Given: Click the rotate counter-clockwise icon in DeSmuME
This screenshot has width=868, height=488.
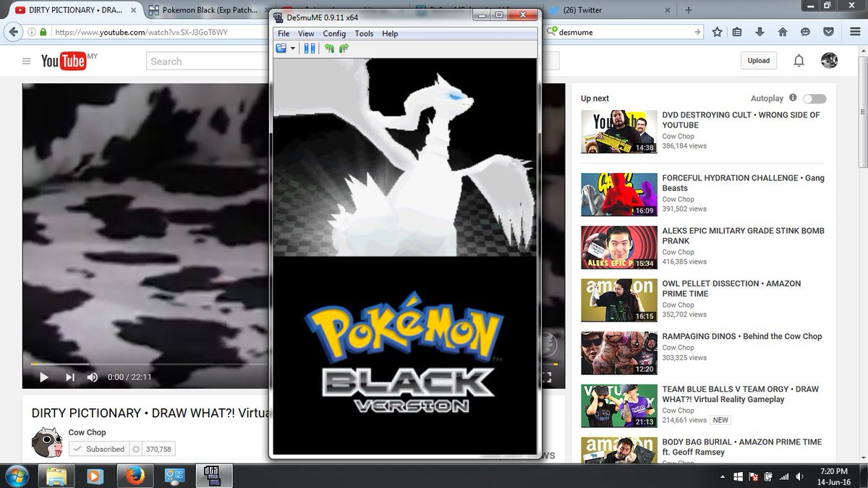Looking at the screenshot, I should tap(330, 49).
